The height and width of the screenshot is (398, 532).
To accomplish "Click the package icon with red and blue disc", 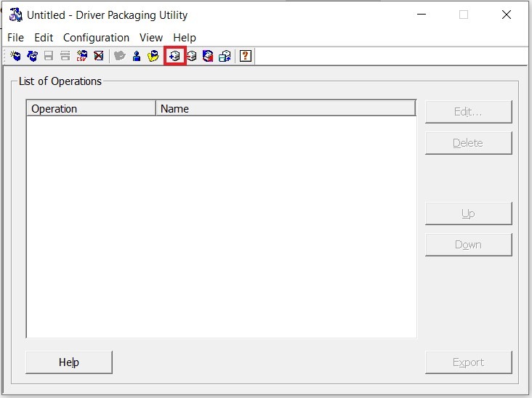I will (209, 56).
